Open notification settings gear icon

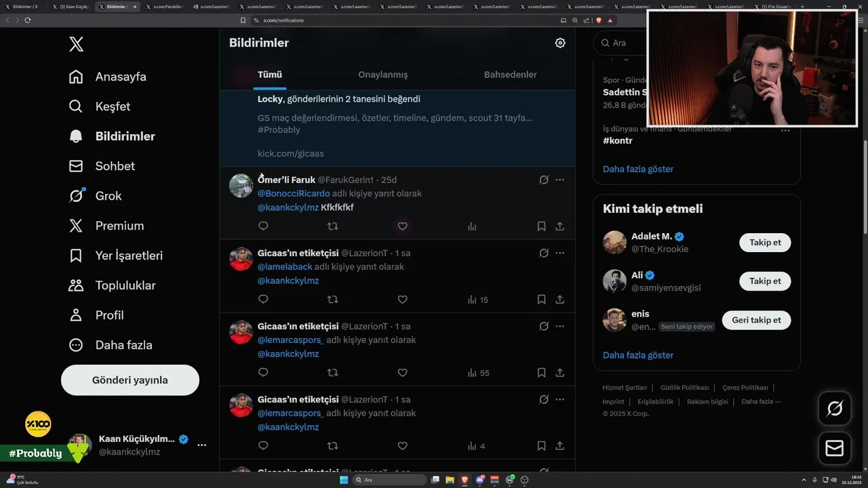(x=560, y=43)
